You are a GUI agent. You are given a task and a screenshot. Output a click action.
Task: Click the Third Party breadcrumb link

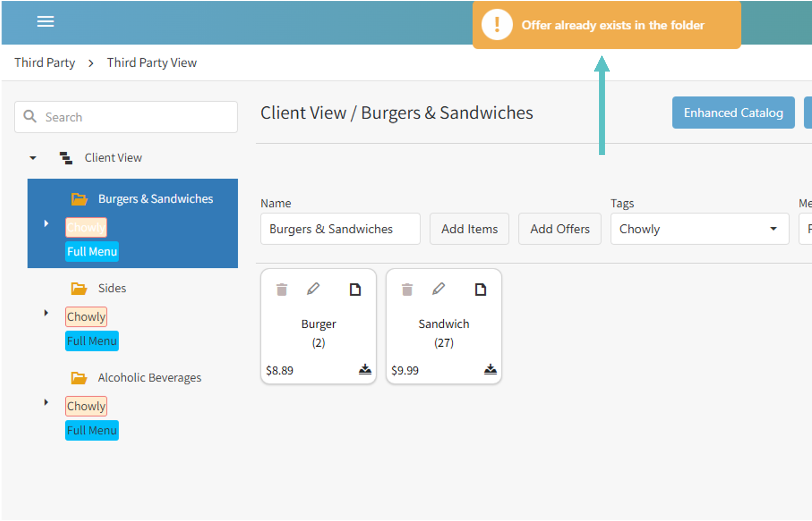tap(45, 63)
